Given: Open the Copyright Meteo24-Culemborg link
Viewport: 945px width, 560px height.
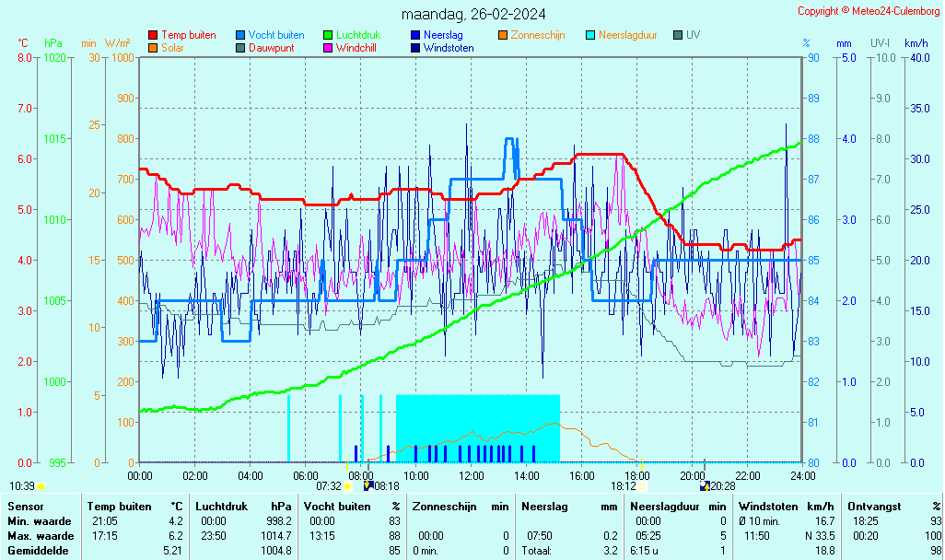Looking at the screenshot, I should (x=868, y=11).
